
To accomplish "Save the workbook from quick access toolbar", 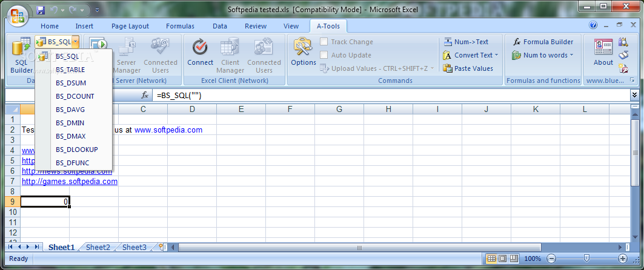I will (x=41, y=10).
